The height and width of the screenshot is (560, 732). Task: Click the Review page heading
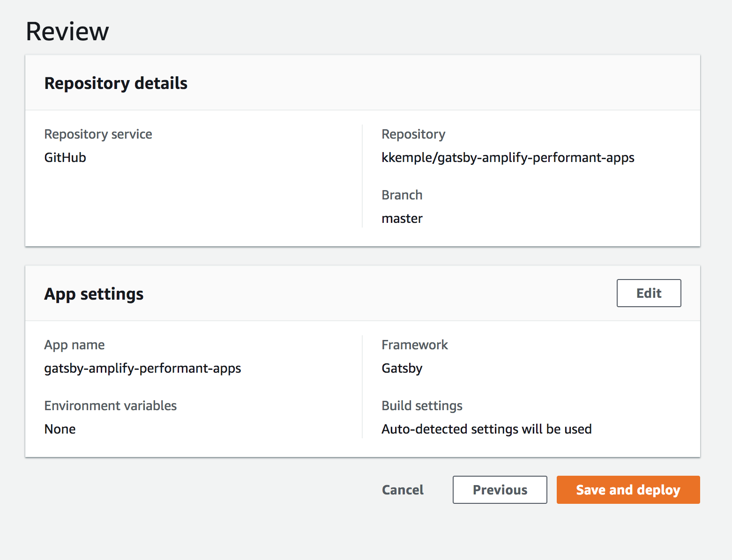pos(67,31)
